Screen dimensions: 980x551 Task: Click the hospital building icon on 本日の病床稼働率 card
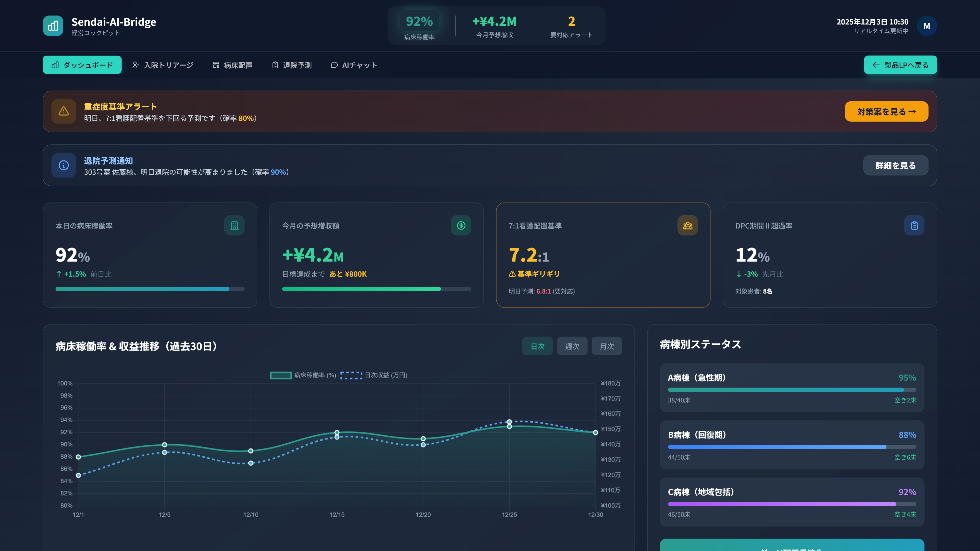[235, 225]
